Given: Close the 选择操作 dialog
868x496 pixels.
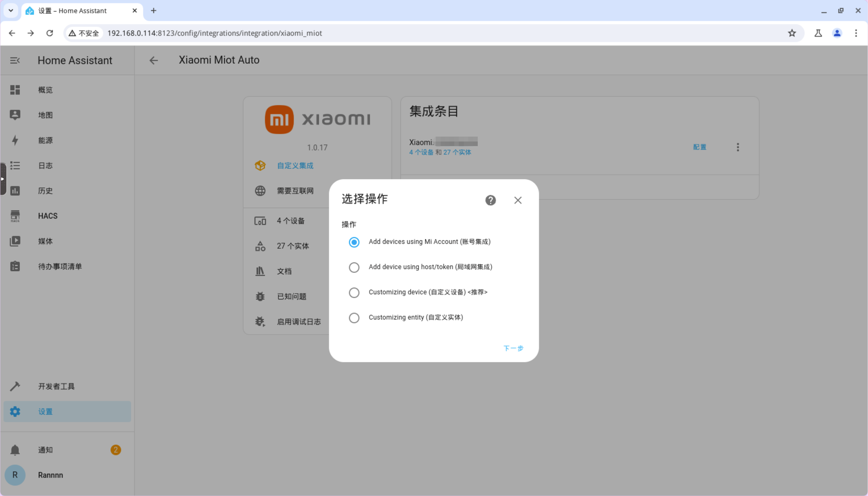Looking at the screenshot, I should point(518,200).
